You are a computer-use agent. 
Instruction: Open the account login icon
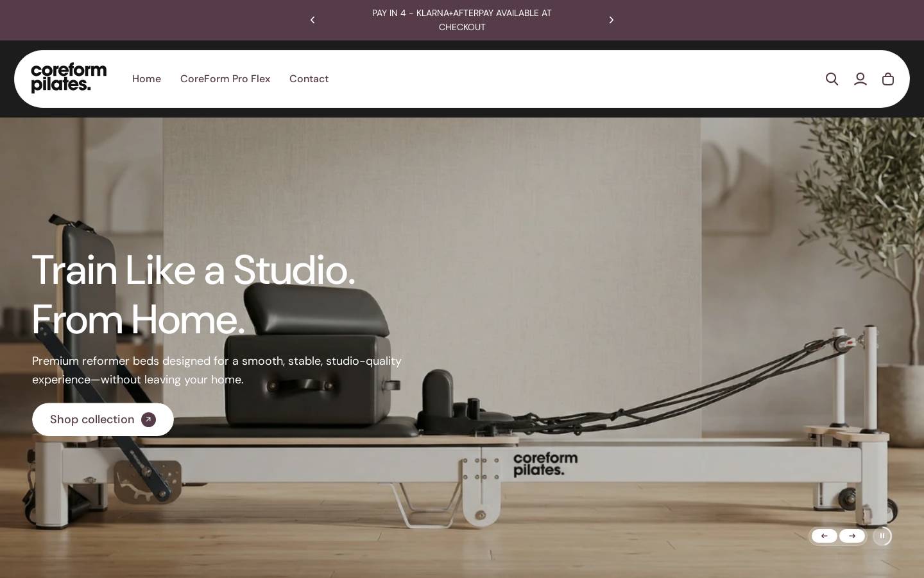[x=860, y=79]
